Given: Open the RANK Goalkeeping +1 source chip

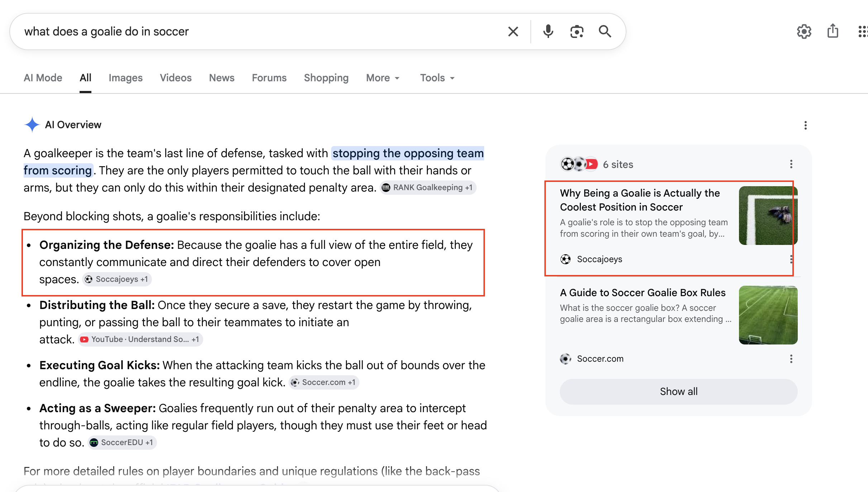Looking at the screenshot, I should tap(428, 188).
